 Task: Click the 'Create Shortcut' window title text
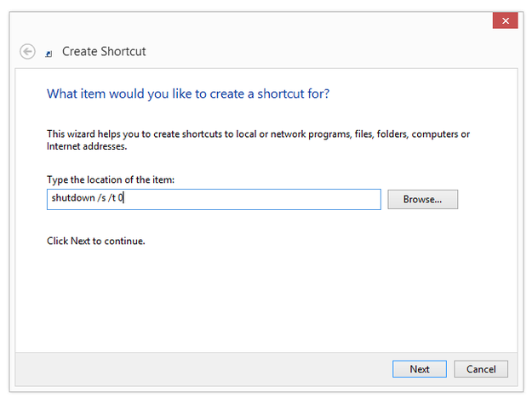click(x=104, y=52)
